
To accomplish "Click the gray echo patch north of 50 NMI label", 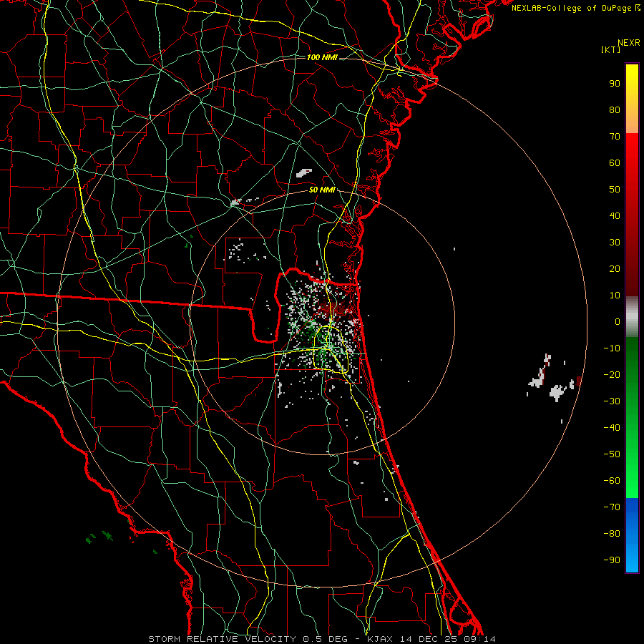I will pos(304,173).
